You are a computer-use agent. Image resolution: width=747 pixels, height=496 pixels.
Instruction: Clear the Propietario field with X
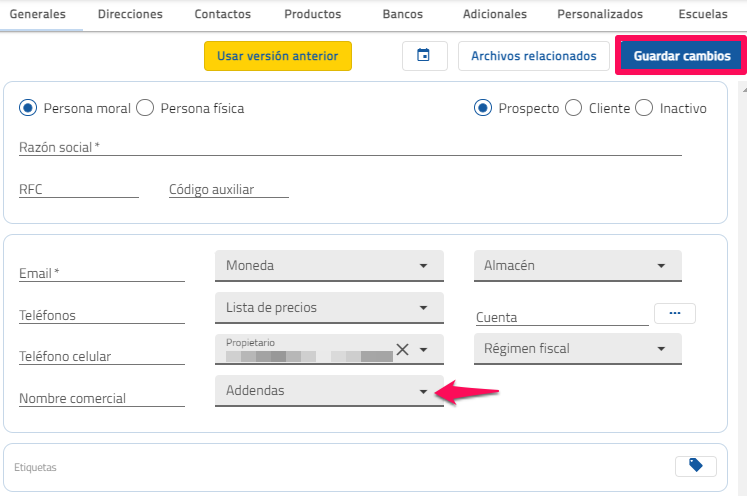click(x=402, y=349)
